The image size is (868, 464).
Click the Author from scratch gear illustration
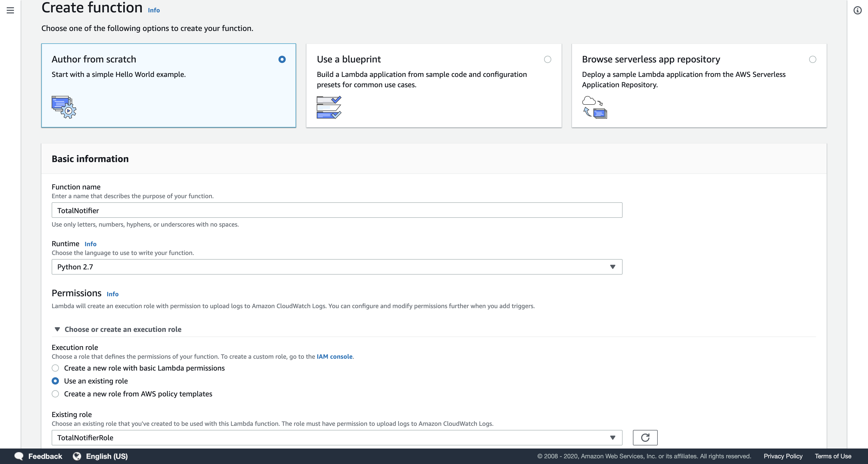pos(64,107)
